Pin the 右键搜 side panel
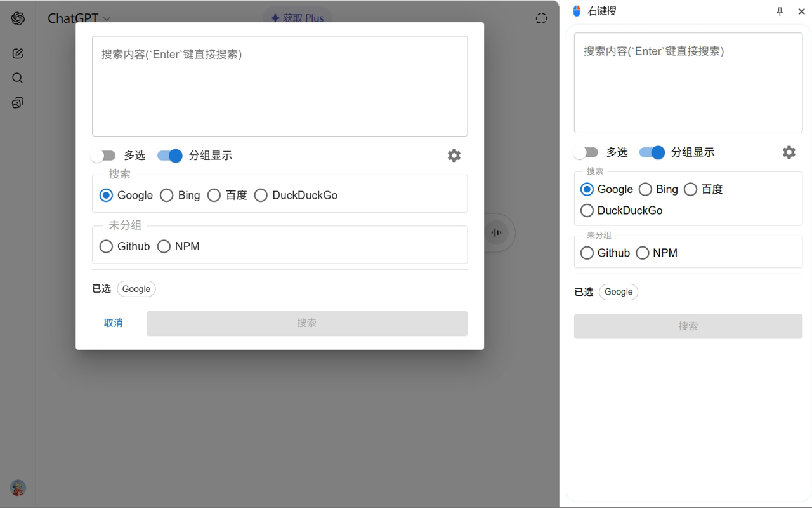Image resolution: width=812 pixels, height=508 pixels. coord(780,11)
